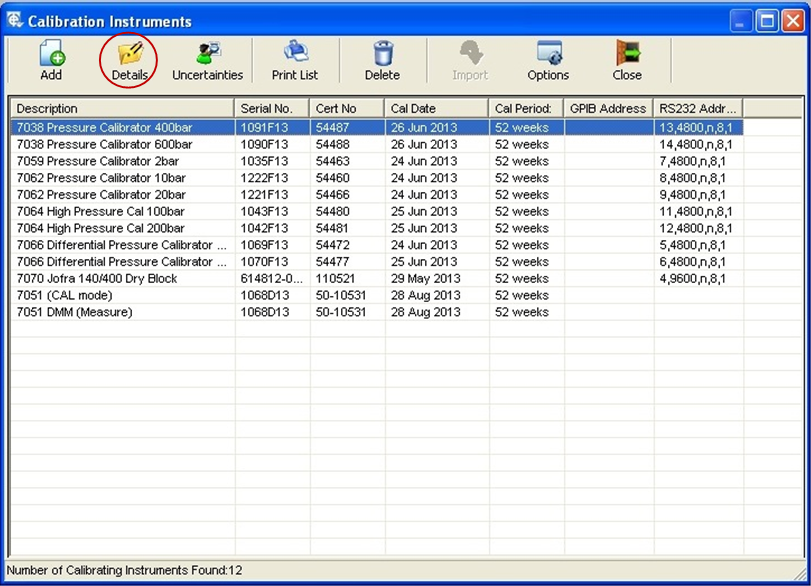Click the GPIB Address column header
This screenshot has width=811, height=586.
(x=608, y=108)
